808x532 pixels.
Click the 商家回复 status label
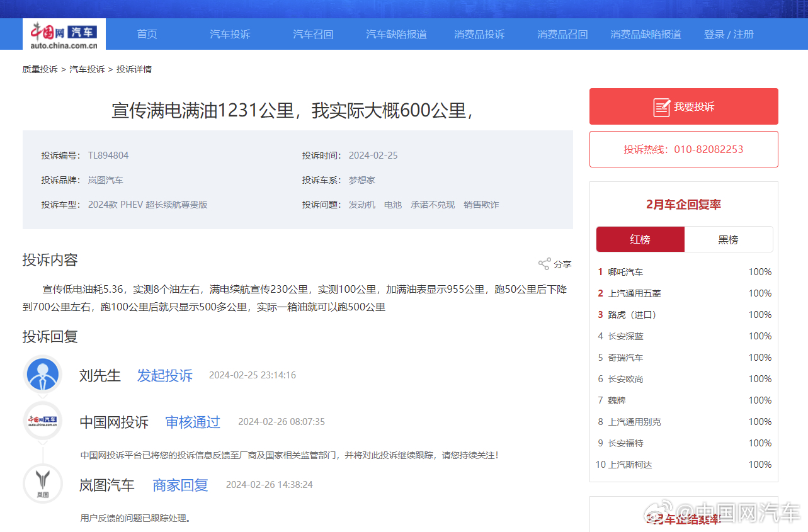pyautogui.click(x=180, y=485)
